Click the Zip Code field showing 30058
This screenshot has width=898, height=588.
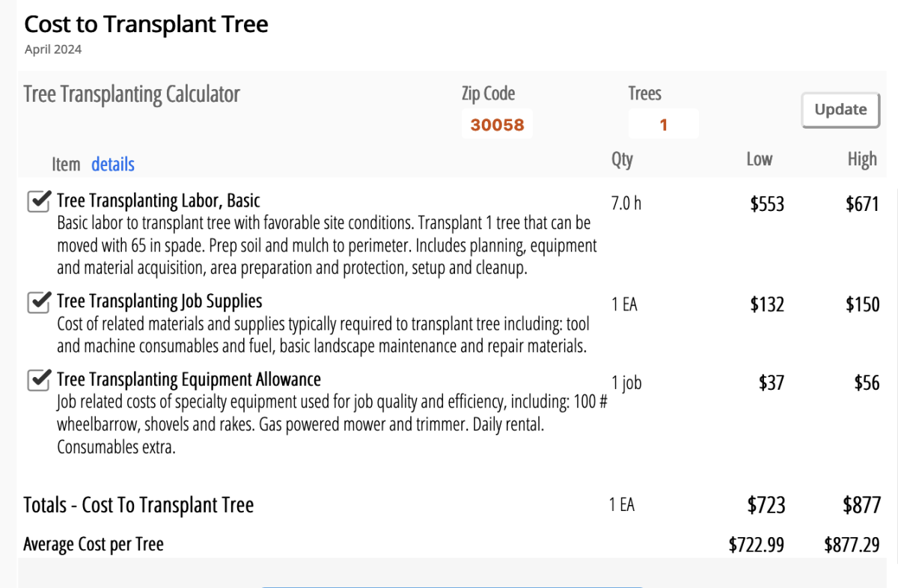(498, 124)
